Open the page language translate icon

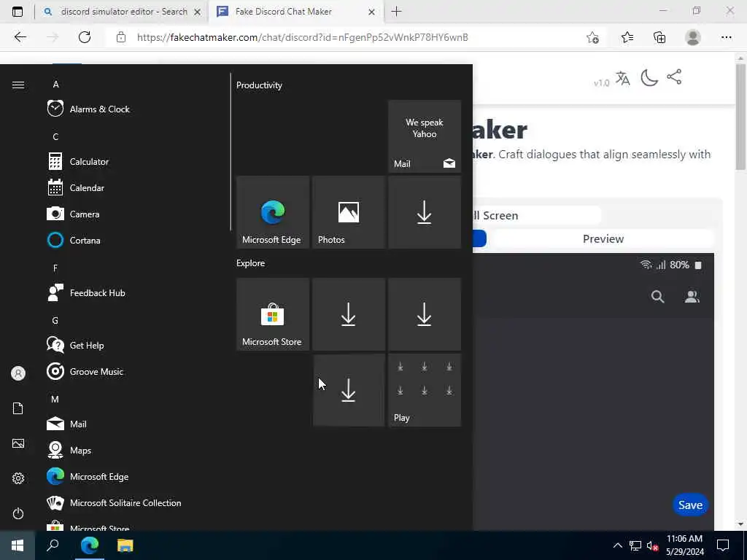tap(623, 78)
